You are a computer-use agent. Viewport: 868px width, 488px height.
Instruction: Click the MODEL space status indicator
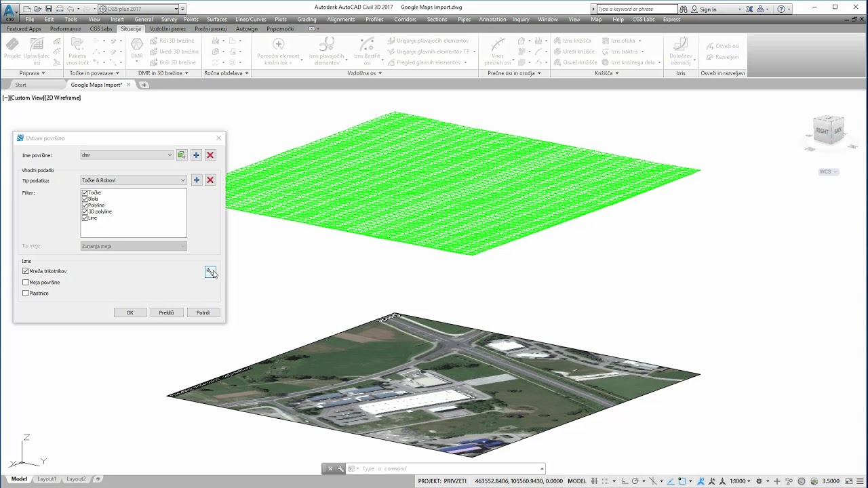(576, 481)
